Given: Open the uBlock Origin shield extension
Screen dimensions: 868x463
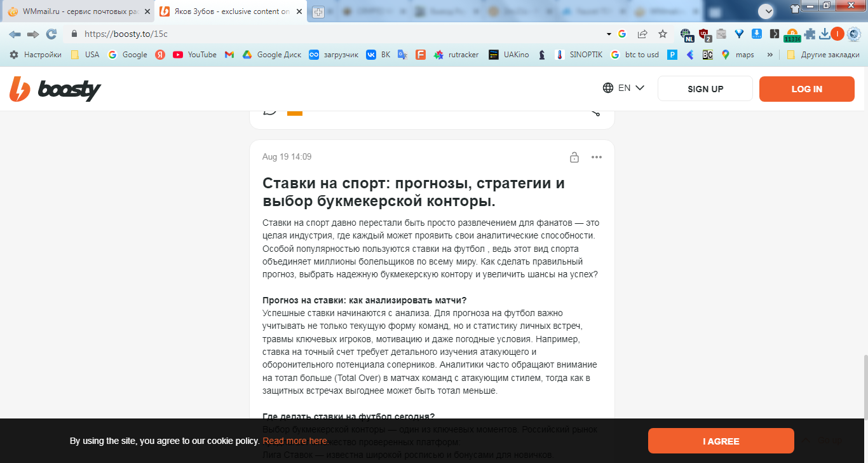Looking at the screenshot, I should [x=705, y=34].
